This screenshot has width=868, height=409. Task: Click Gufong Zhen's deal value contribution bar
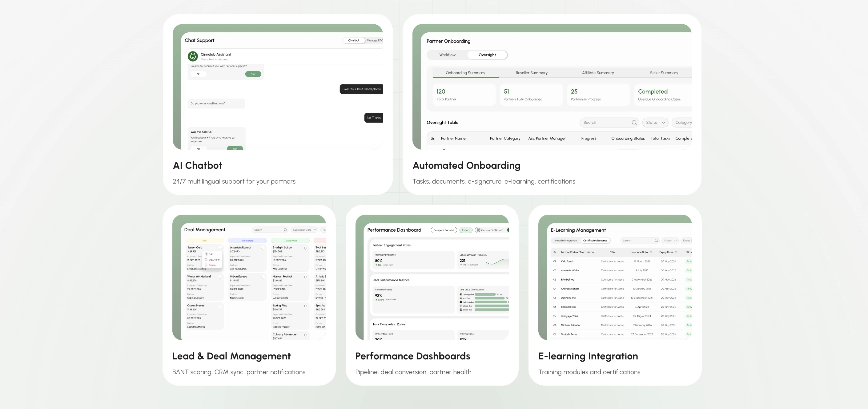(x=485, y=294)
